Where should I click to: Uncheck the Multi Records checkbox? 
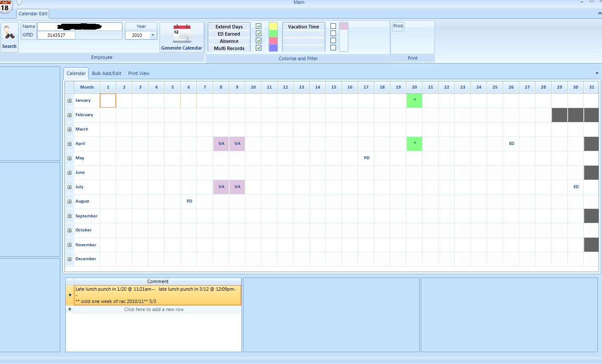[x=258, y=48]
